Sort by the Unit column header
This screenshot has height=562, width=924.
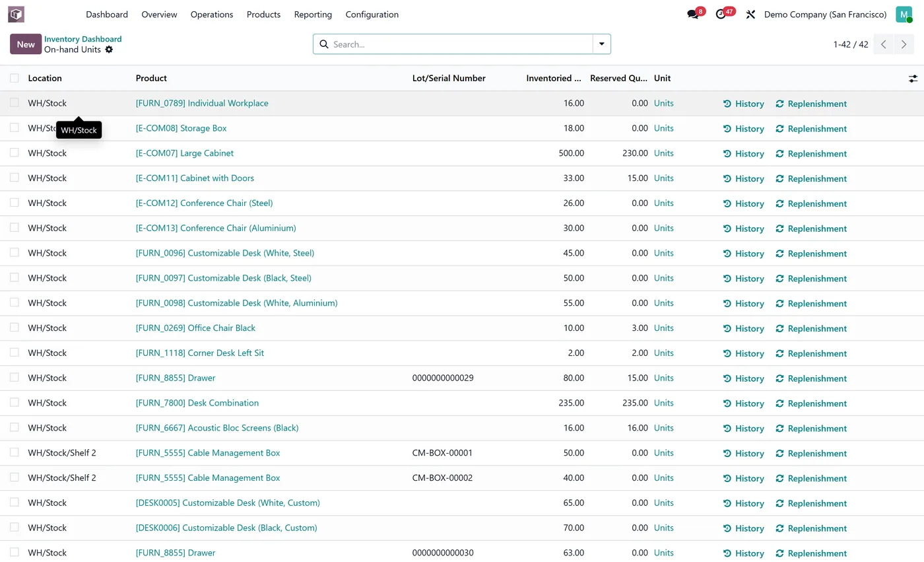click(x=662, y=78)
